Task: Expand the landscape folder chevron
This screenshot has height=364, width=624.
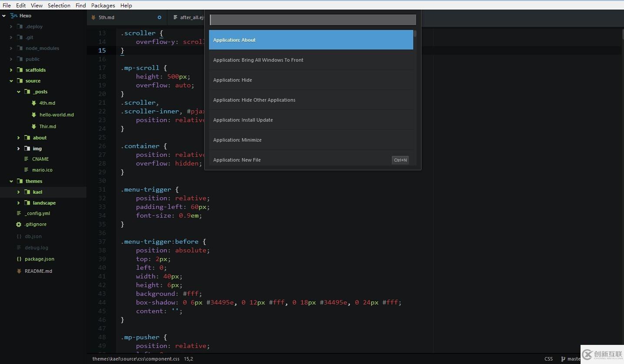Action: click(x=19, y=203)
